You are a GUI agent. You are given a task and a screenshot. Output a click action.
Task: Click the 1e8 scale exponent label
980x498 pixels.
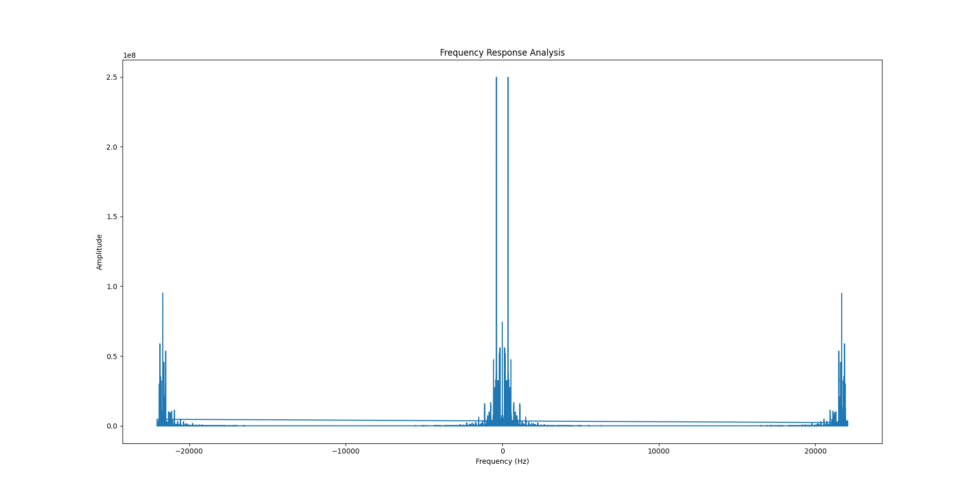point(129,56)
